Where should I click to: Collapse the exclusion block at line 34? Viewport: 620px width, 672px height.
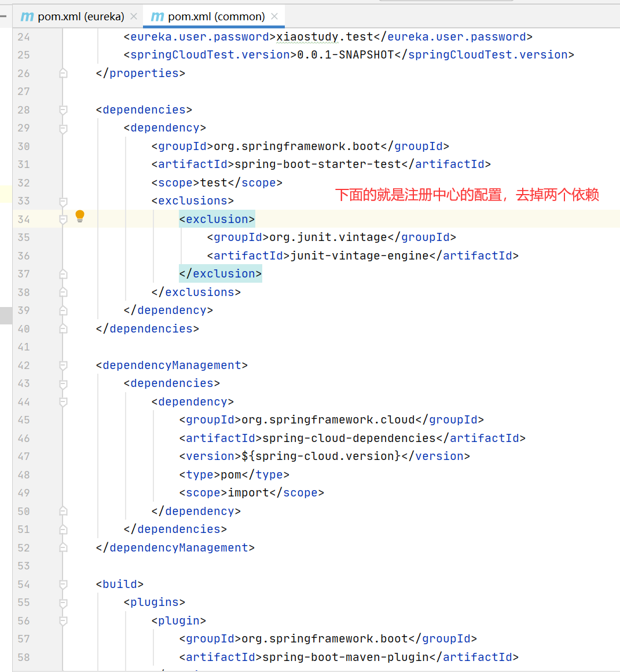63,220
